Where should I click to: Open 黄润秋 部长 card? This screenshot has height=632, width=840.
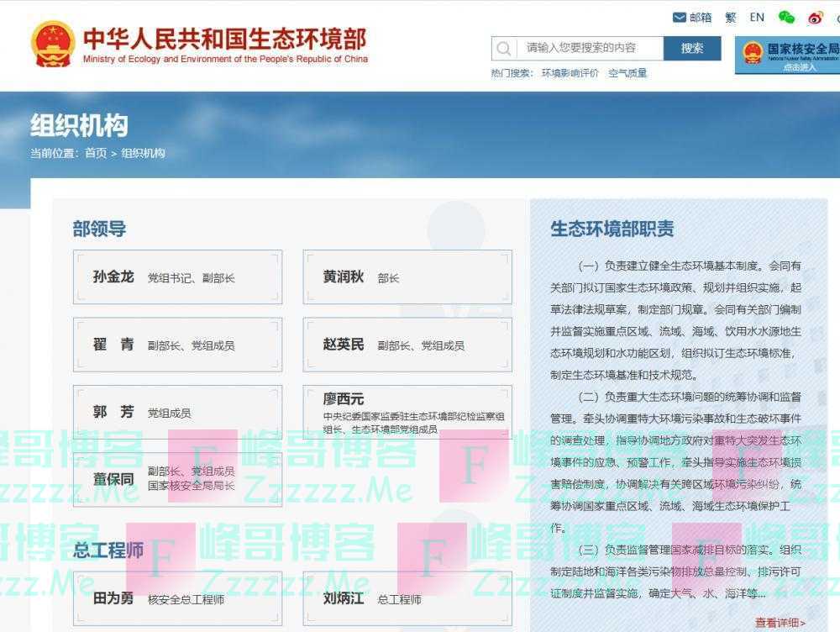coord(407,277)
